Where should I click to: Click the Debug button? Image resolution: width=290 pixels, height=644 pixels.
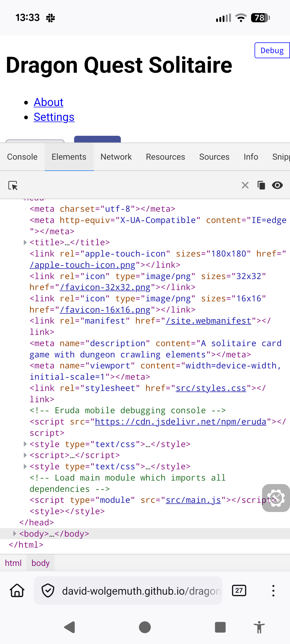272,50
